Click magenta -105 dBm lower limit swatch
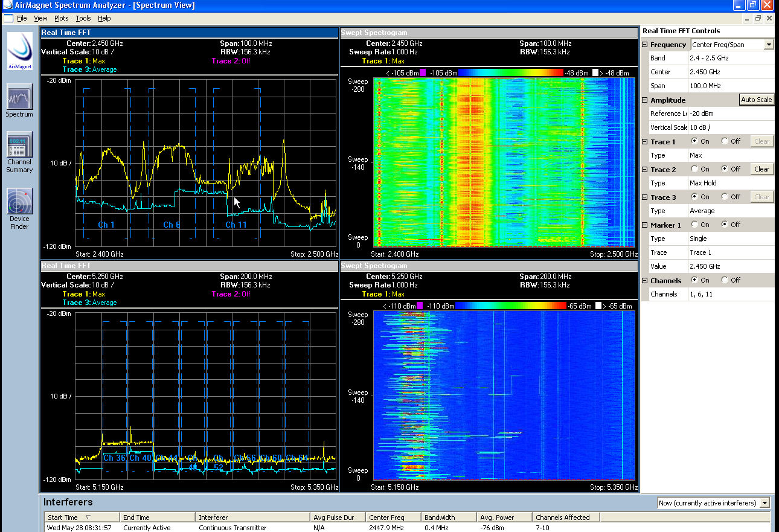Viewport: 779px width, 532px height. (423, 72)
